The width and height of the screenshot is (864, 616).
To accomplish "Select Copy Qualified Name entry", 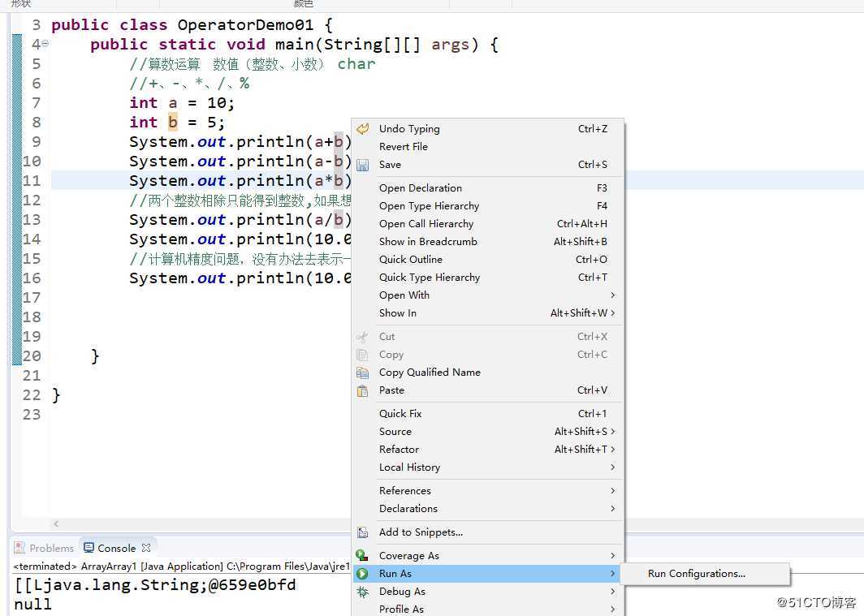I will coord(488,373).
